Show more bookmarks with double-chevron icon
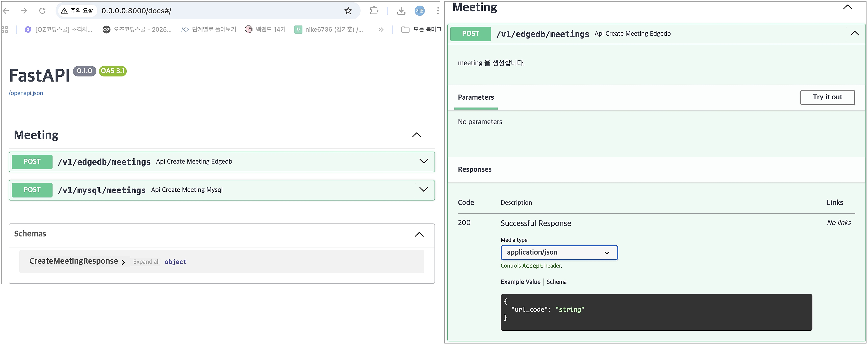The height and width of the screenshot is (345, 868). (x=381, y=30)
